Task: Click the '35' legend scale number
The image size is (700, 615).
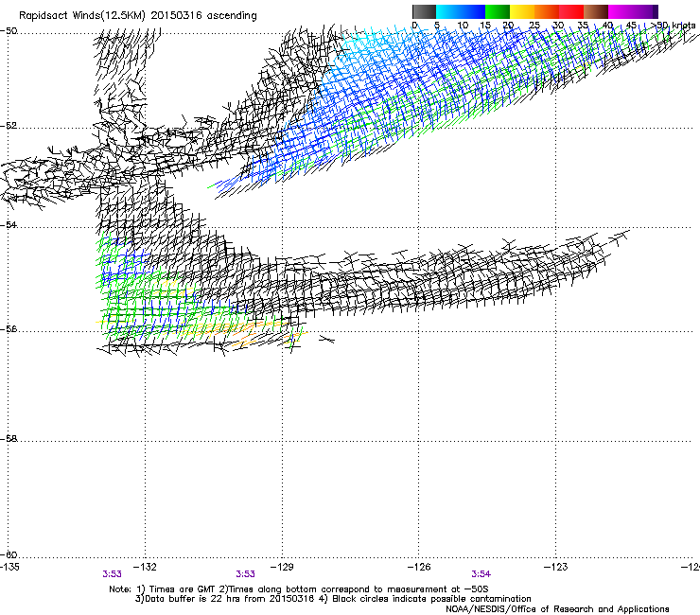Action: (x=583, y=26)
